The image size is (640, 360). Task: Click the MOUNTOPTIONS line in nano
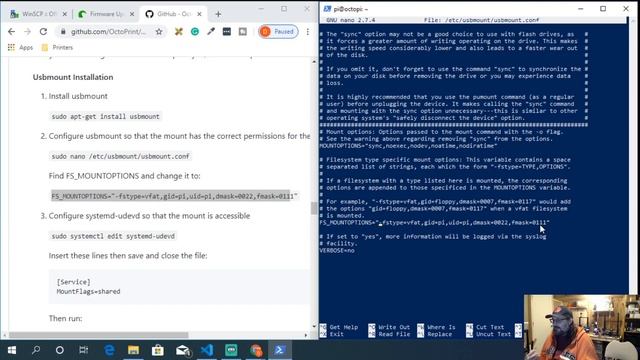409,146
